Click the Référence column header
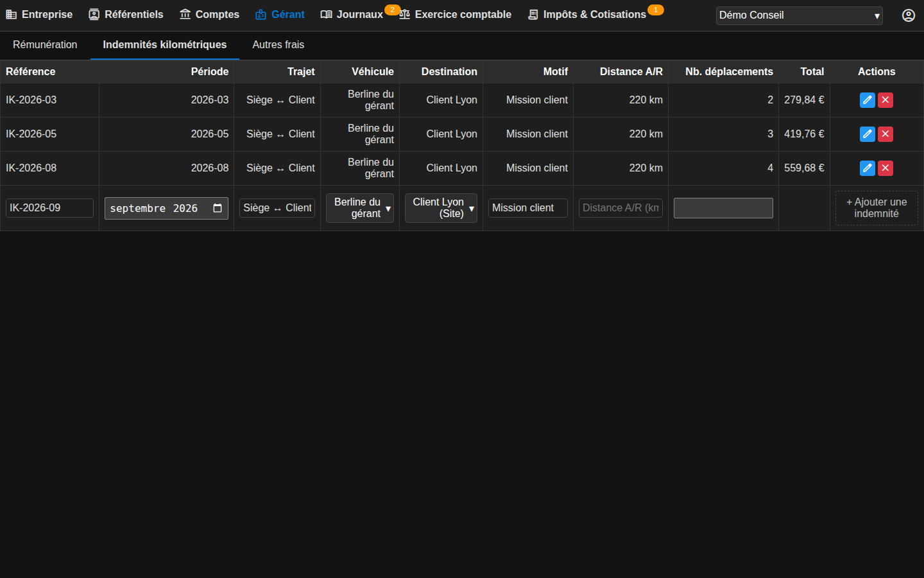This screenshot has width=924, height=578. [x=49, y=72]
